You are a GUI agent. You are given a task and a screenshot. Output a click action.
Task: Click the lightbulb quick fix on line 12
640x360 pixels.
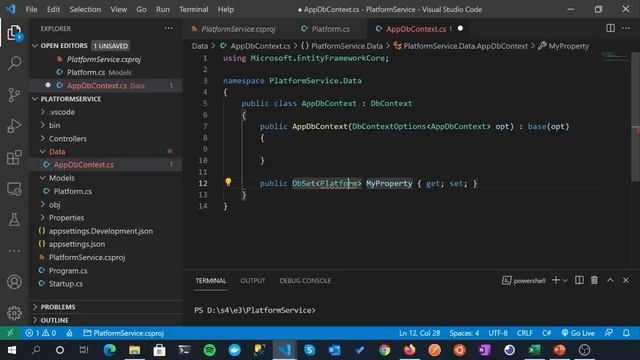tap(228, 182)
